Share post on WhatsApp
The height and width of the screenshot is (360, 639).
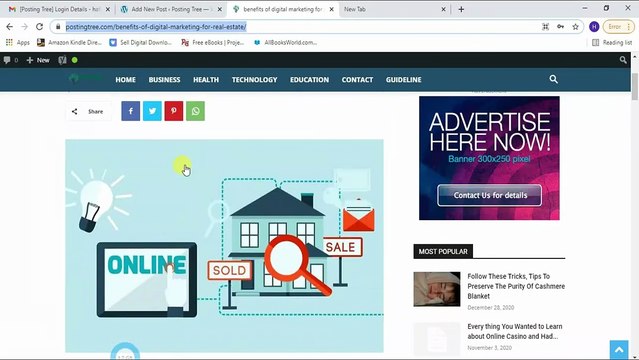pyautogui.click(x=195, y=111)
